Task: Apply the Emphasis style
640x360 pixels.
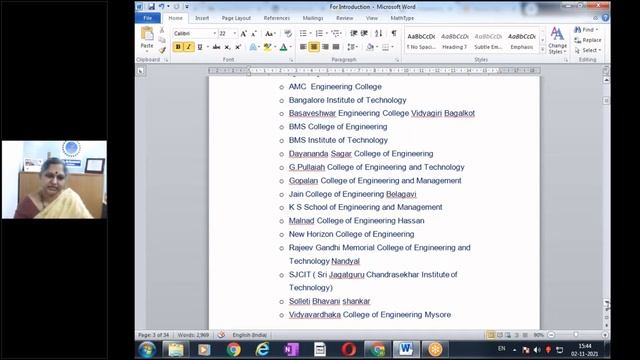Action: (522, 41)
